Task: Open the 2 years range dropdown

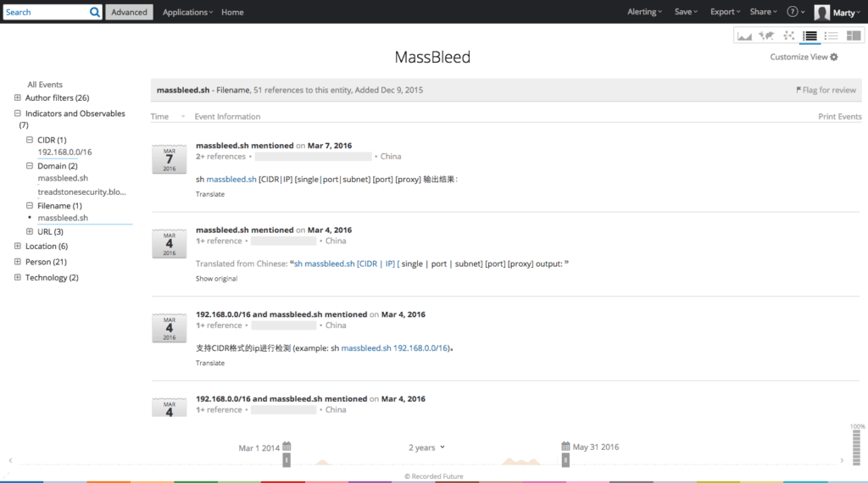Action: tap(426, 447)
